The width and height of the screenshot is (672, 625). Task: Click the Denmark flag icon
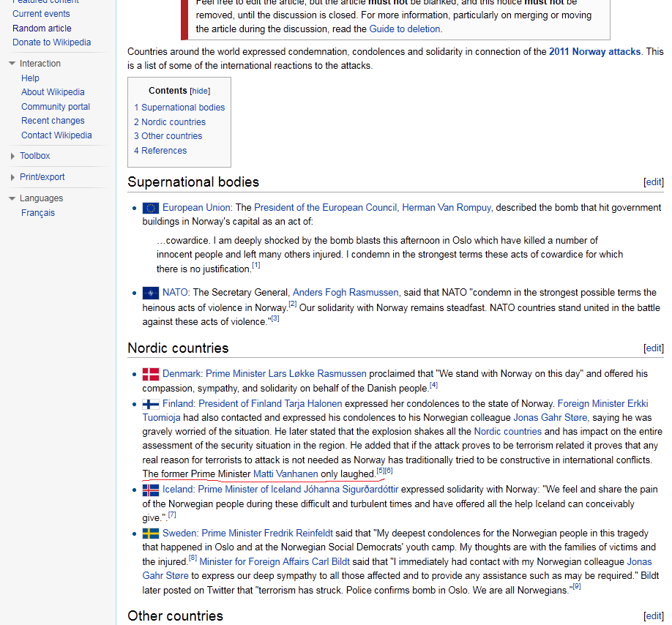coord(151,374)
